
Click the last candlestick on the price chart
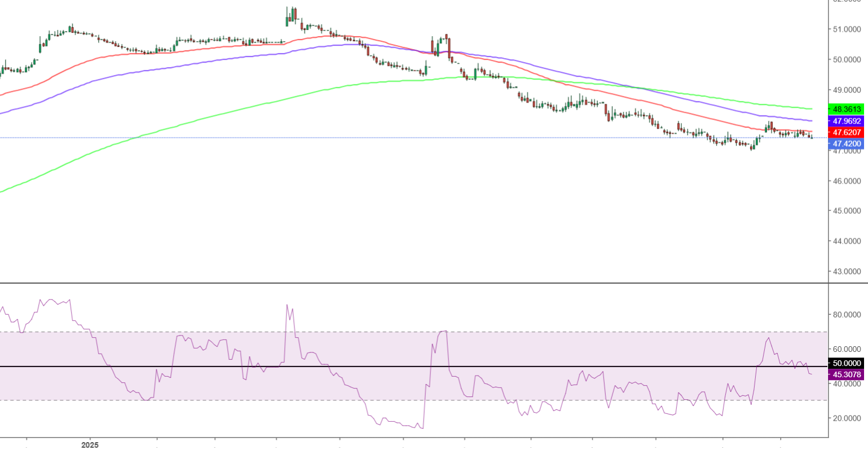pyautogui.click(x=810, y=136)
